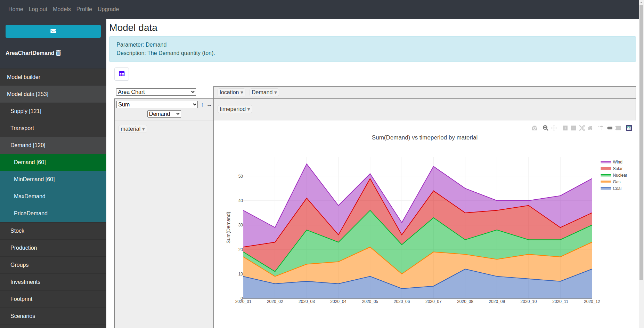Click the Log out link
This screenshot has width=644, height=328.
tap(38, 9)
